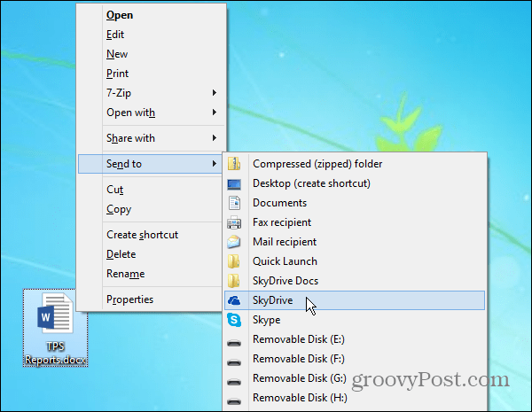Choose Copy from the context menu
Viewport: 532px width, 412px height.
[x=150, y=209]
